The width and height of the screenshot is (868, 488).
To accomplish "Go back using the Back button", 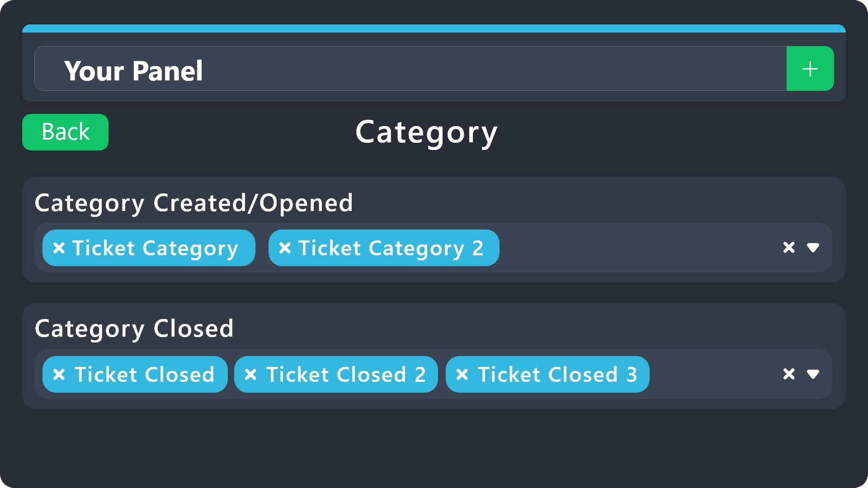I will click(x=65, y=132).
